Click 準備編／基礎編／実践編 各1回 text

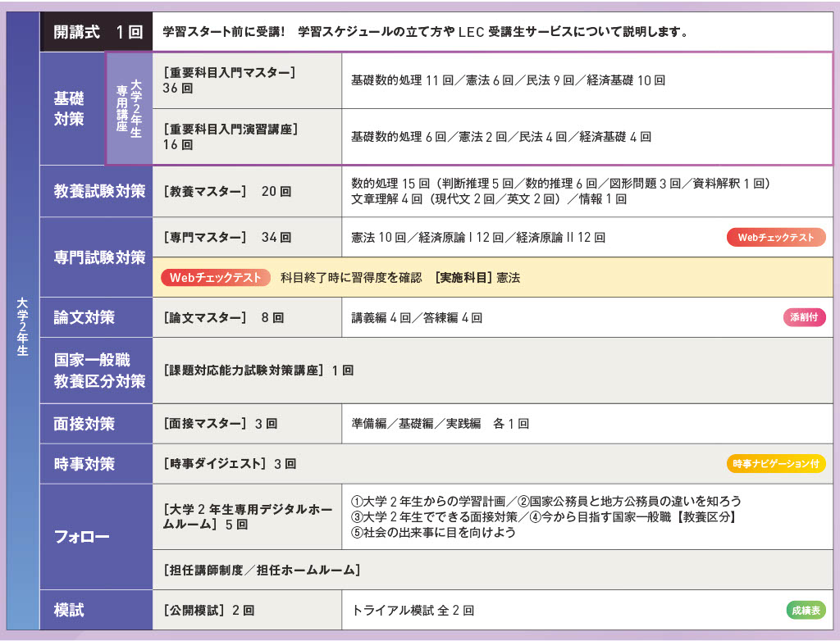440,424
